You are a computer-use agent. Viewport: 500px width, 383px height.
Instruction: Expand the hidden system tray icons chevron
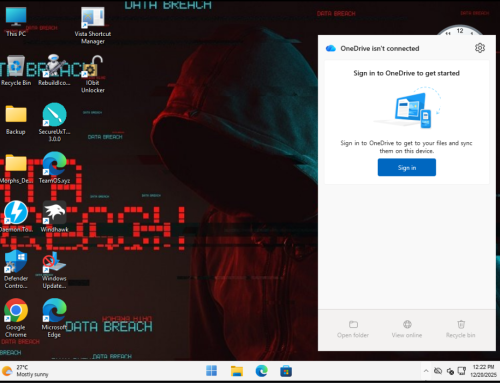(426, 371)
